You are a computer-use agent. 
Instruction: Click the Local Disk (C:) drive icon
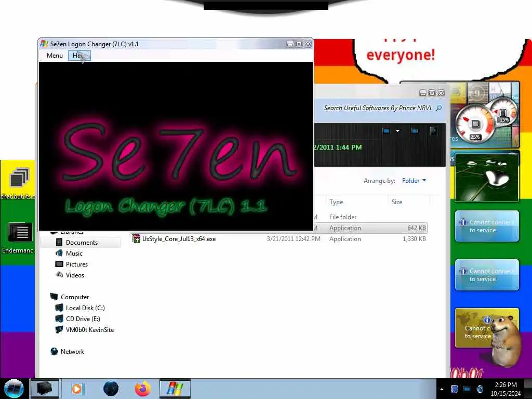(59, 308)
